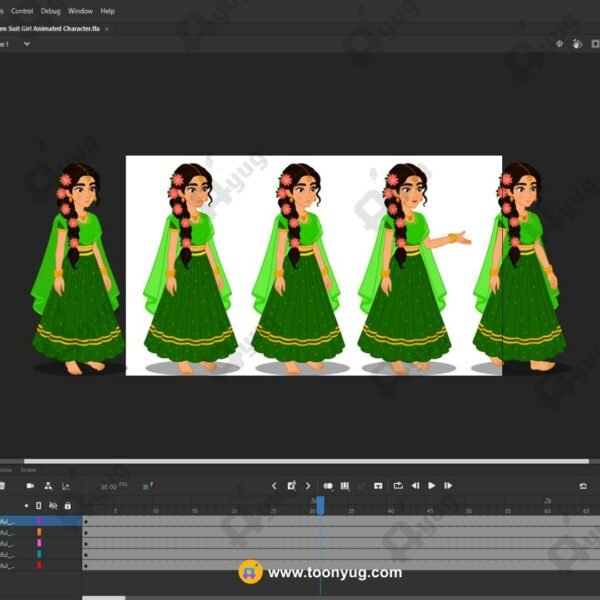Click frame 60 on timeline ruler
This screenshot has width=600, height=600.
(547, 511)
